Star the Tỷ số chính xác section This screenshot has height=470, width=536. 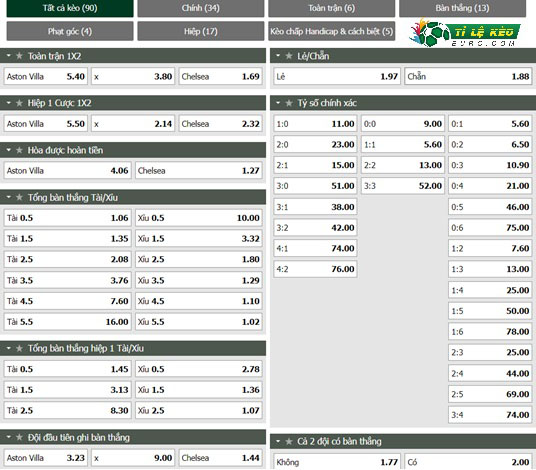[289, 103]
